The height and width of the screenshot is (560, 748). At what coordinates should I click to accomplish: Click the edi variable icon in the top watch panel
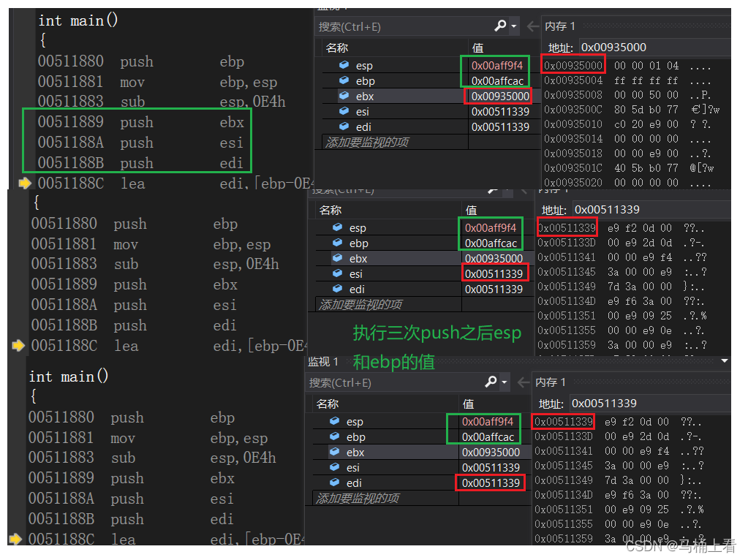click(x=344, y=126)
